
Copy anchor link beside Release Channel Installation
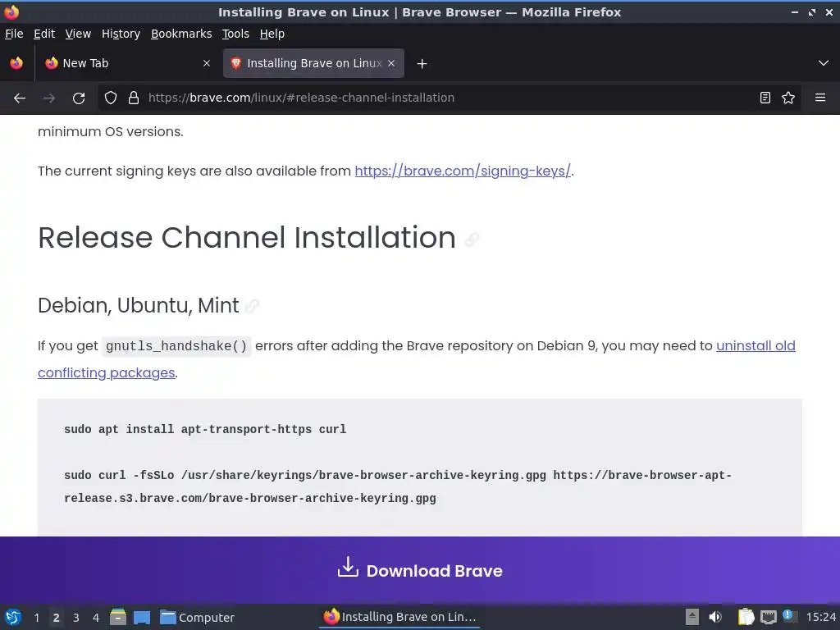pyautogui.click(x=472, y=240)
